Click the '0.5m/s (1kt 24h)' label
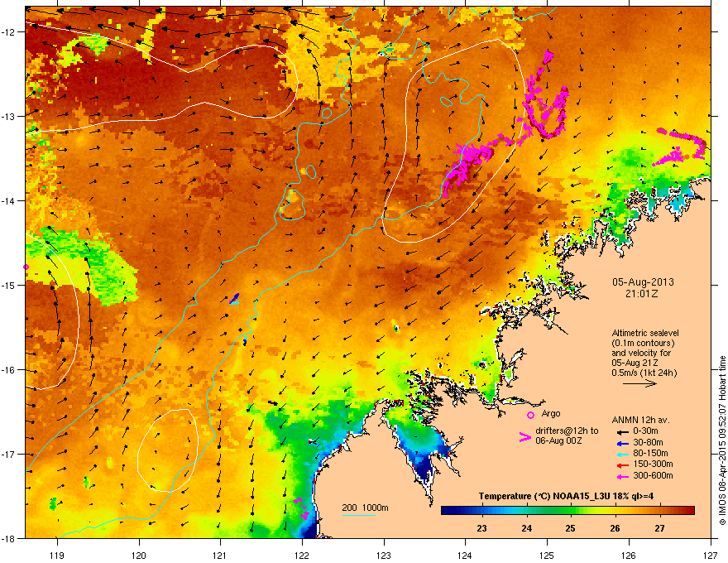Screen dimensions: 728x563 click(x=644, y=373)
